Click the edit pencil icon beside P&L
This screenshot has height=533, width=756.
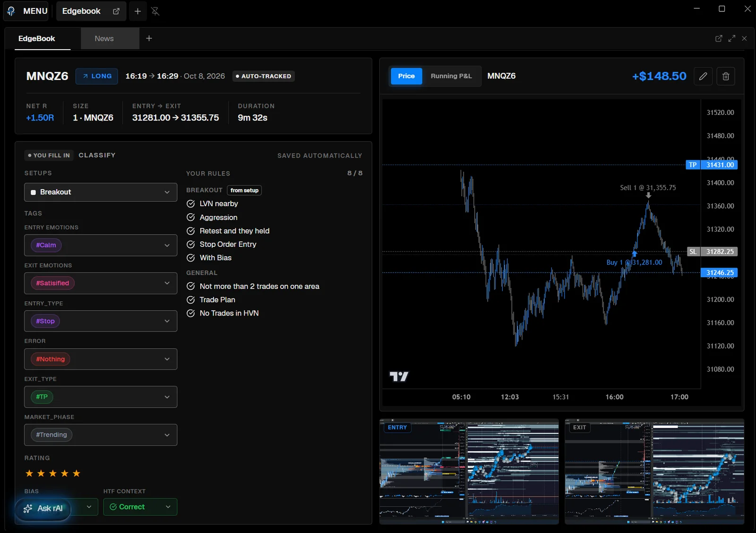coord(703,76)
